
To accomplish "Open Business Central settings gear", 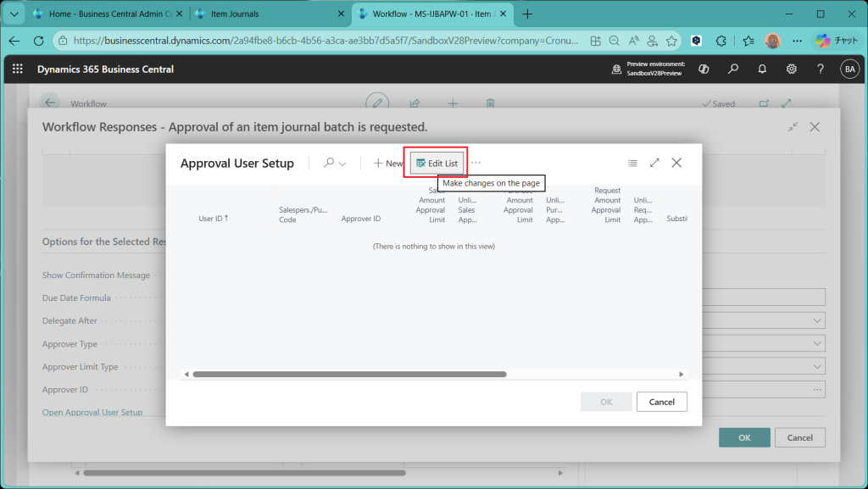I will pos(791,69).
